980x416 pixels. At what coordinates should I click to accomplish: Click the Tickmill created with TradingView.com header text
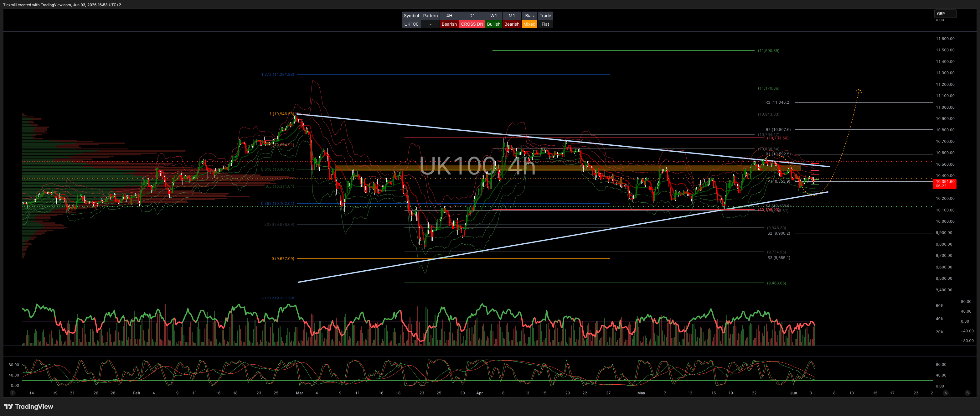tap(62, 5)
